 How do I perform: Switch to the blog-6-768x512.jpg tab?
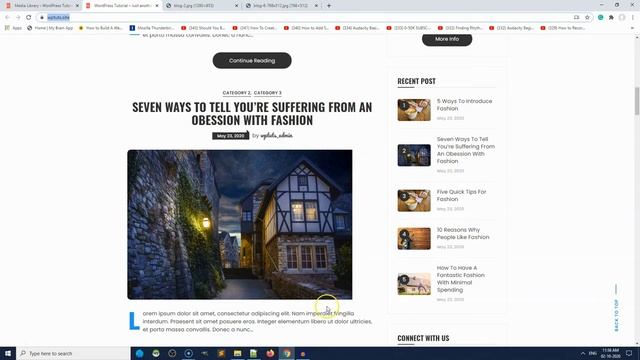[281, 6]
